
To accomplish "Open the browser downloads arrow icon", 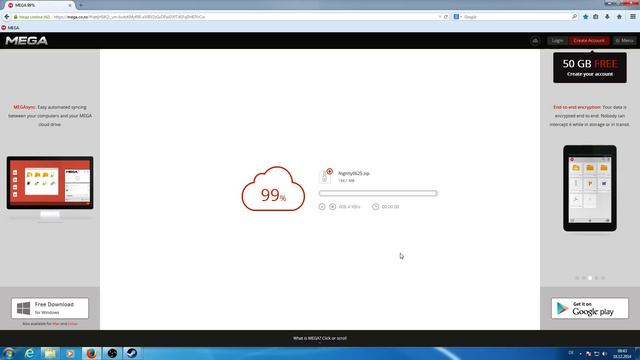I will 607,17.
